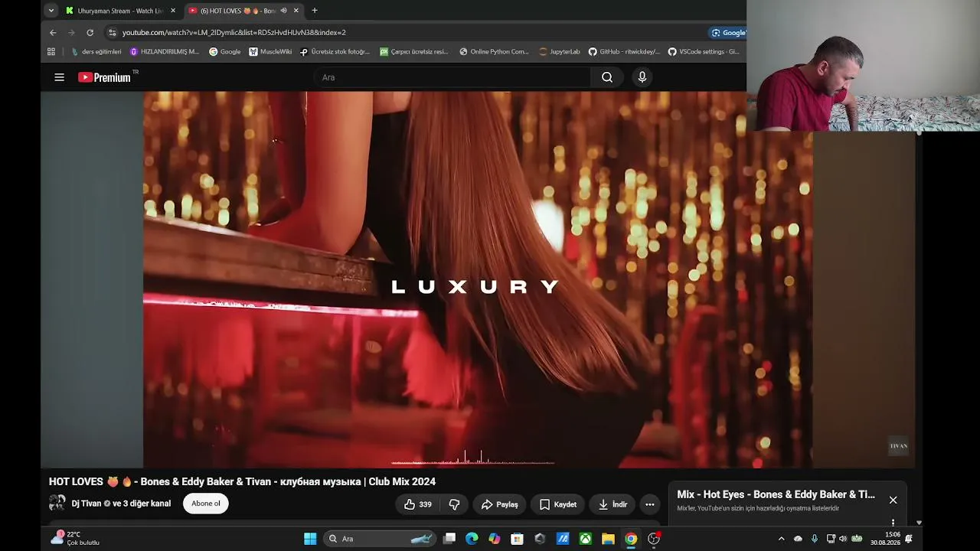
Task: Open the VSCode settings bookmark
Action: (x=704, y=52)
